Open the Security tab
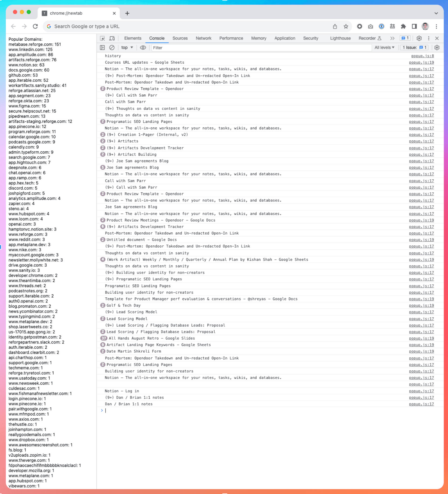 pos(311,38)
